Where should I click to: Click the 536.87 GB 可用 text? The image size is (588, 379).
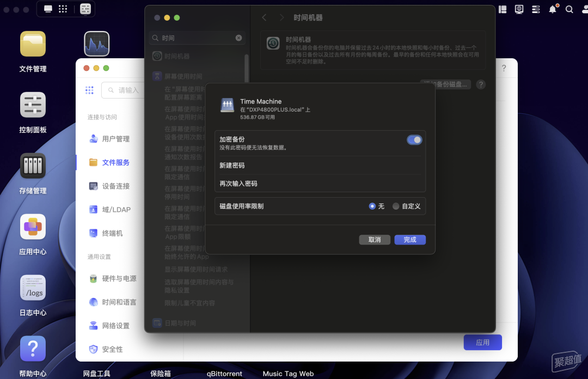pyautogui.click(x=258, y=118)
